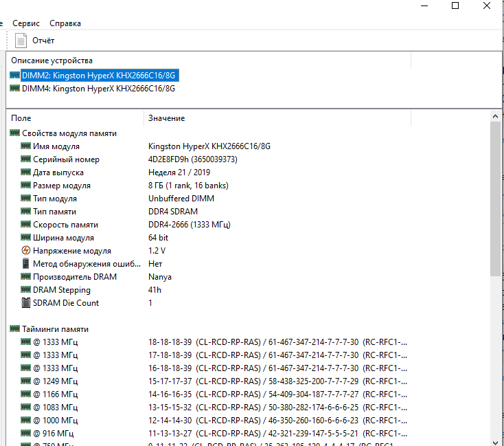The image size is (504, 446).
Task: Click the Тип памяти row icon
Action: pos(25,211)
